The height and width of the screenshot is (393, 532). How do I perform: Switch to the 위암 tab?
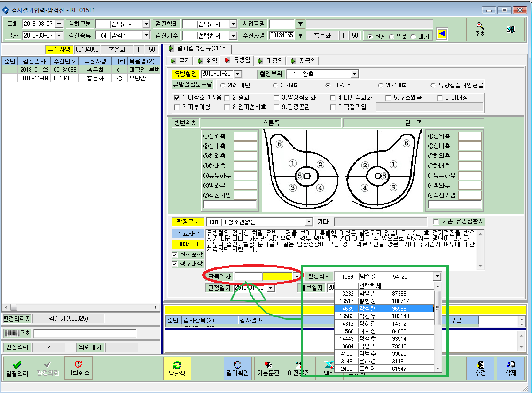click(208, 61)
